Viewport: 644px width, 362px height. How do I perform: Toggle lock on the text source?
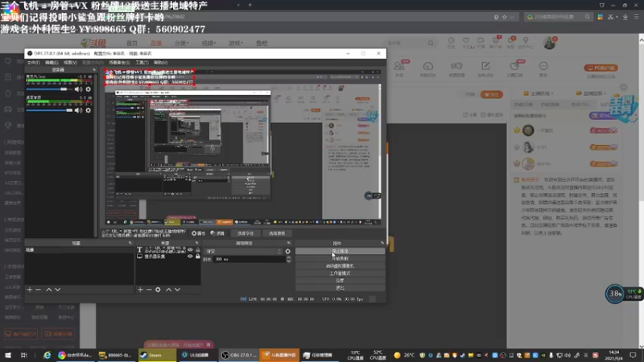tap(197, 249)
